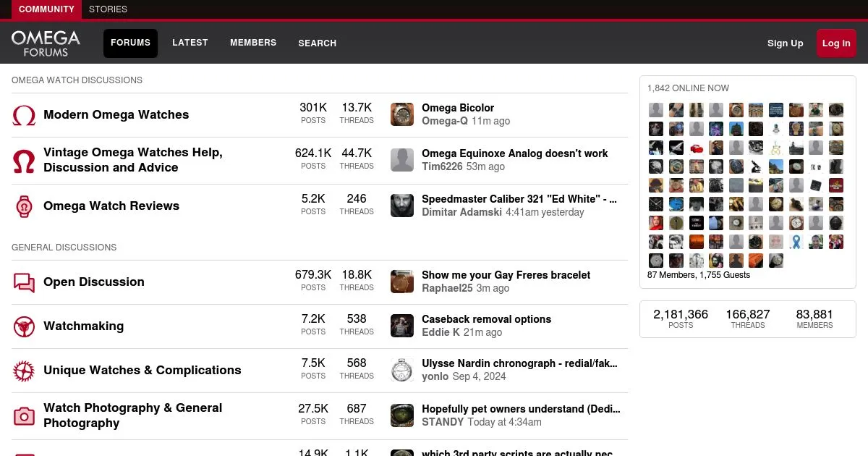This screenshot has width=868, height=456.
Task: Click the Eddie K username link
Action: [441, 332]
